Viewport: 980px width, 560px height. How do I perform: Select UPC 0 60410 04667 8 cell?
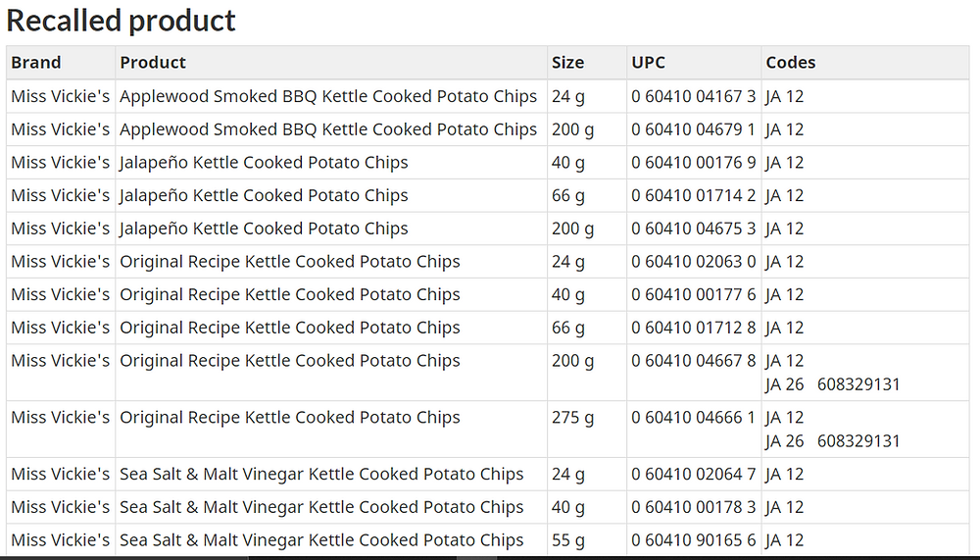pyautogui.click(x=694, y=373)
